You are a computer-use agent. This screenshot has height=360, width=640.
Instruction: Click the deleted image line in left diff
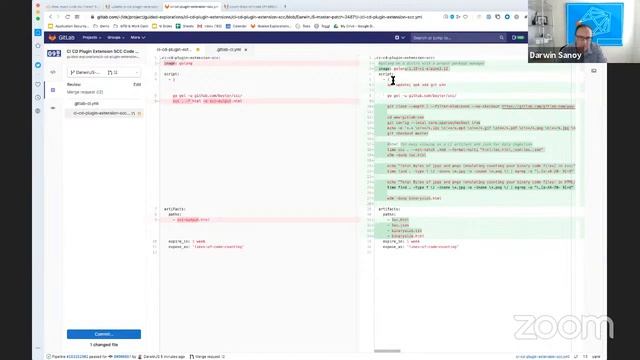(260, 63)
